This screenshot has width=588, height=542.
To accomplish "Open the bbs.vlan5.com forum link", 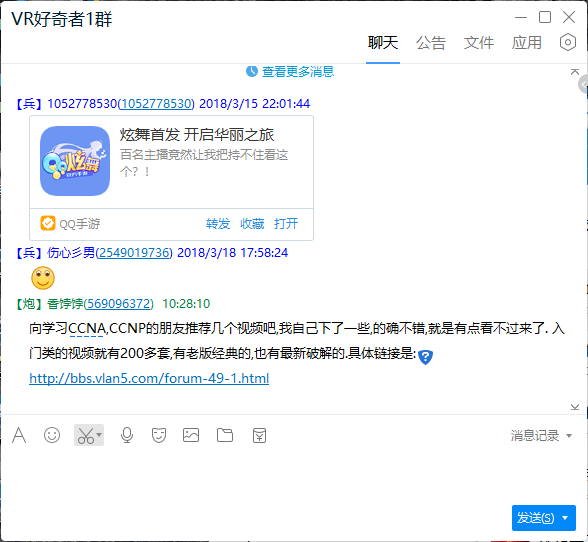I will coord(149,378).
